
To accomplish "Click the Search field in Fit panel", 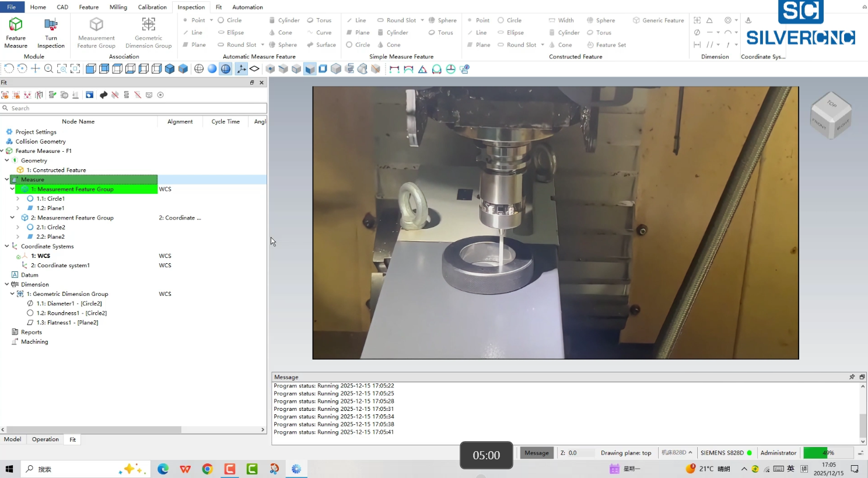I will click(134, 109).
